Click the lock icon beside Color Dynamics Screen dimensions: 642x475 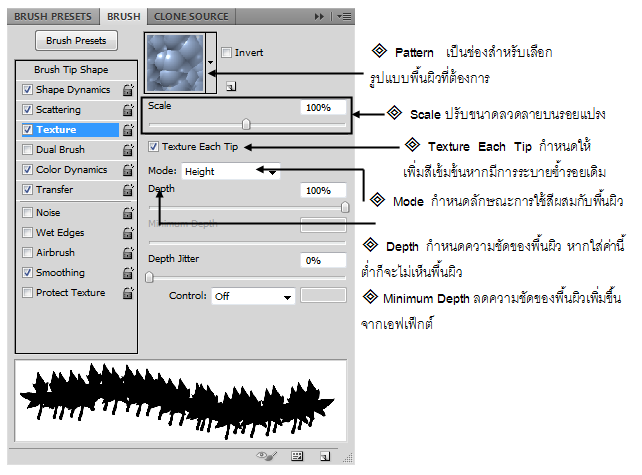(128, 170)
